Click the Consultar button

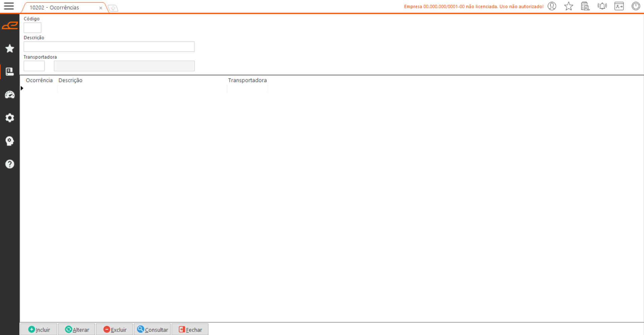click(x=152, y=330)
